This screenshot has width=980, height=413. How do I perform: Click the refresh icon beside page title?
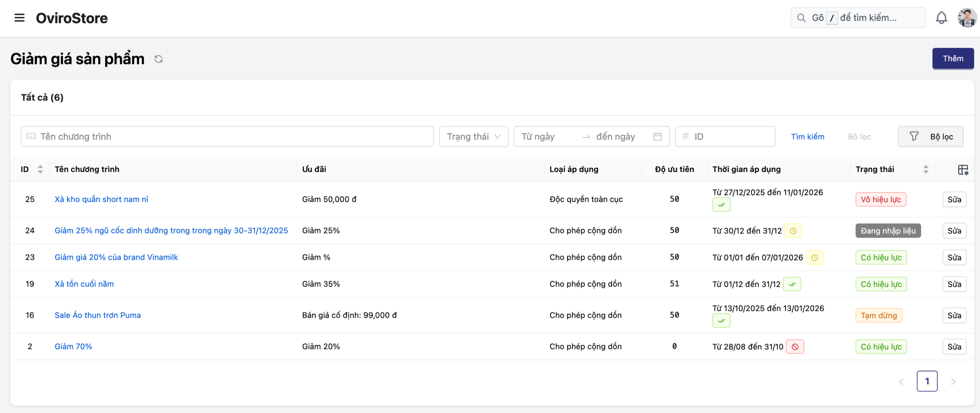pyautogui.click(x=158, y=59)
